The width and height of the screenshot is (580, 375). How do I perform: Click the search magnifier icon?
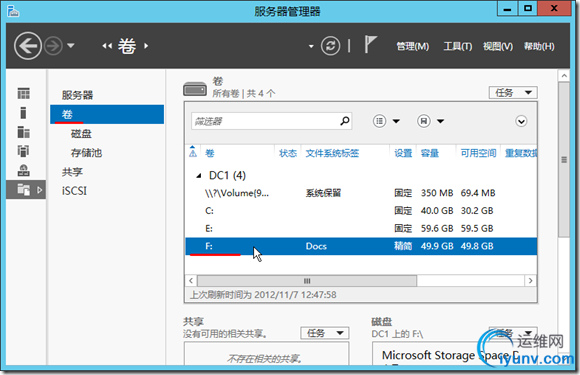(345, 121)
